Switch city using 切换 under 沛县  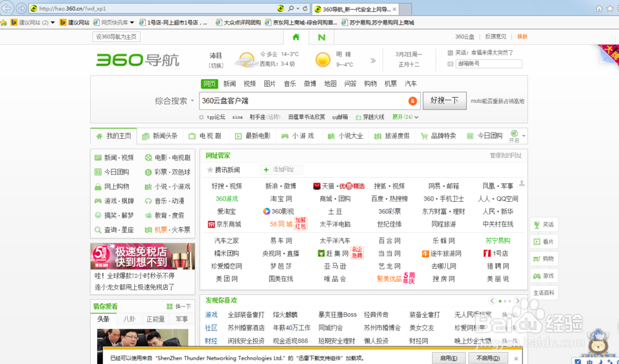[x=216, y=66]
